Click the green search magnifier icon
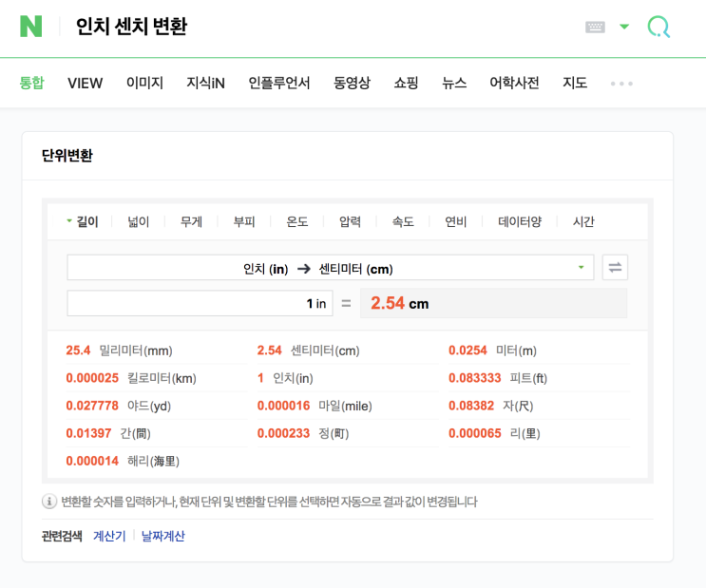This screenshot has height=588, width=706. click(658, 27)
